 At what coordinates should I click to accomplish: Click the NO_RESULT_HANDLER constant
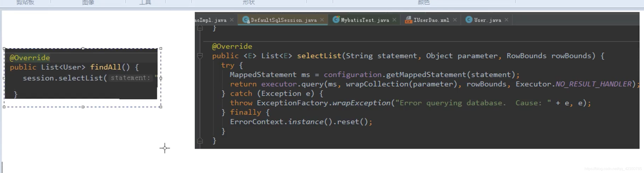coord(594,84)
